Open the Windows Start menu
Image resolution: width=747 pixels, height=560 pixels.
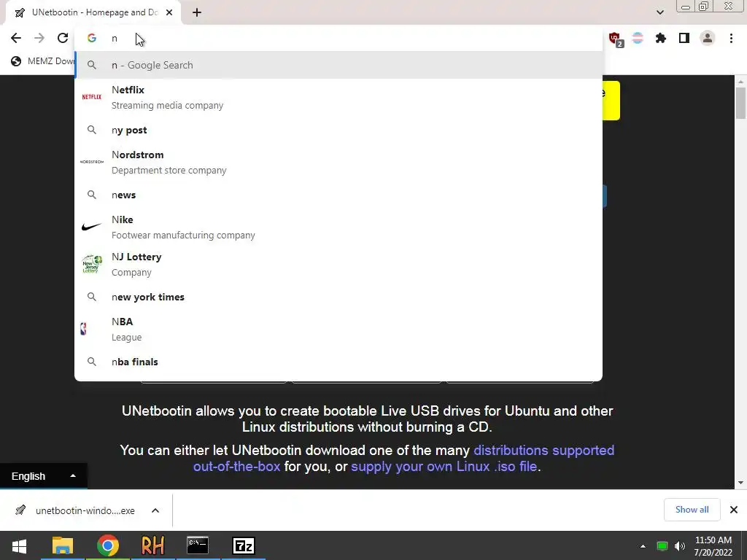click(19, 545)
